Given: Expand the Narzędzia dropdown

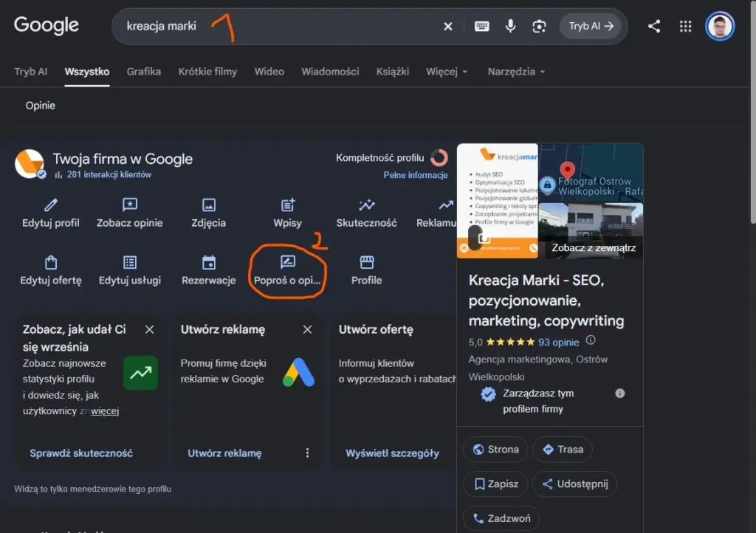Looking at the screenshot, I should 516,72.
